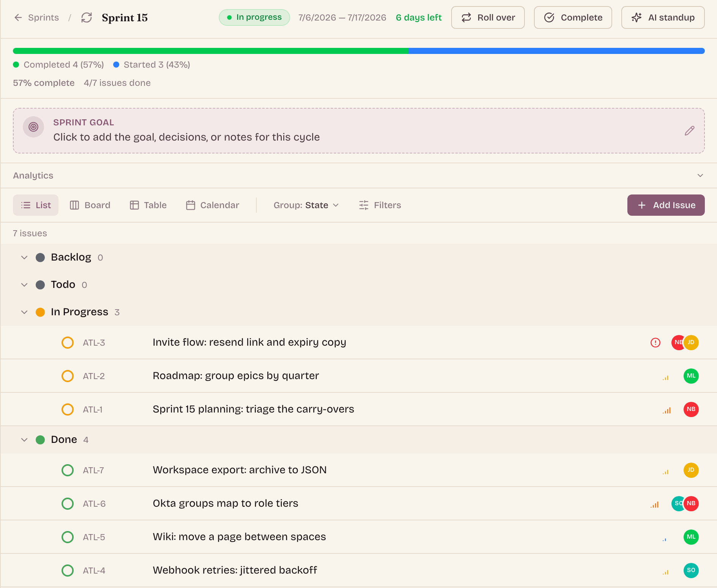The width and height of the screenshot is (717, 588).
Task: Click the blue started segment of progress bar
Action: 557,51
